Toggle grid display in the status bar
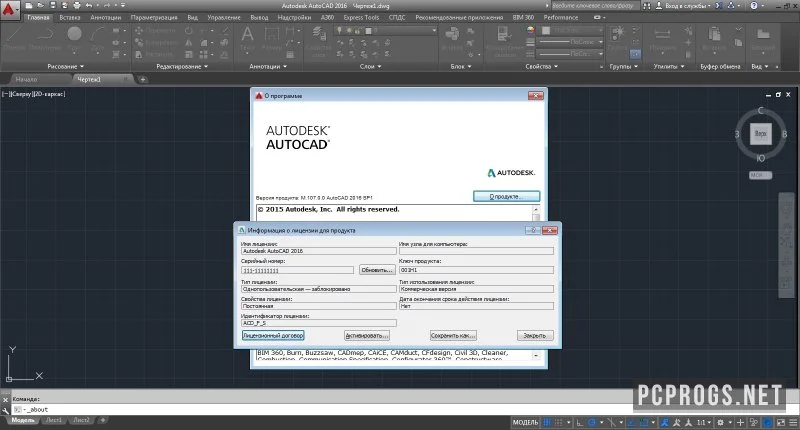This screenshot has width=800, height=430. [x=547, y=422]
